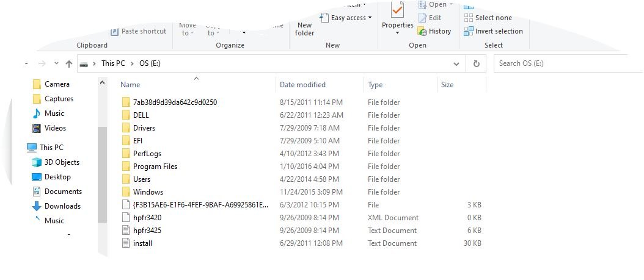Click the 11/24/2015 3:09 PM date
Viewport: 644px width, 280px height.
click(311, 192)
